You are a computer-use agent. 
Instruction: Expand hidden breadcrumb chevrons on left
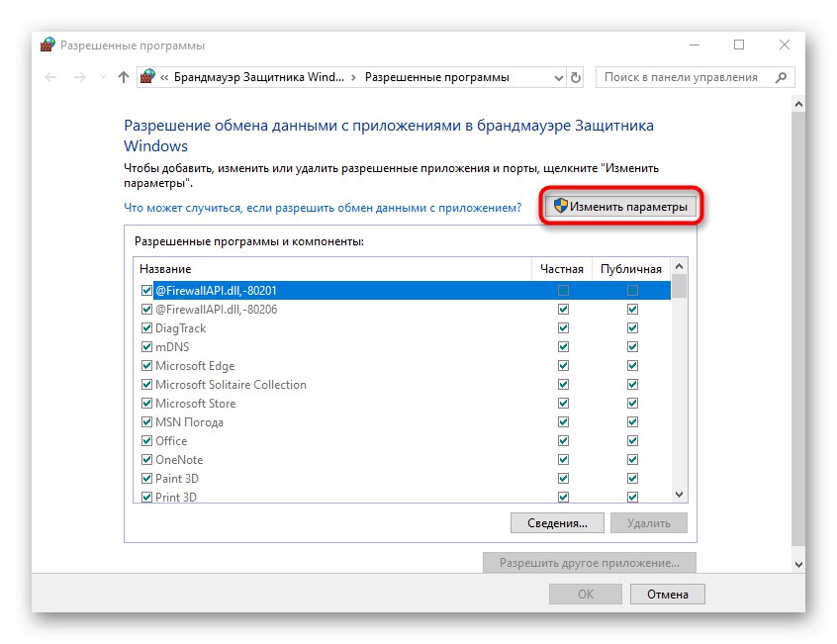(x=164, y=77)
